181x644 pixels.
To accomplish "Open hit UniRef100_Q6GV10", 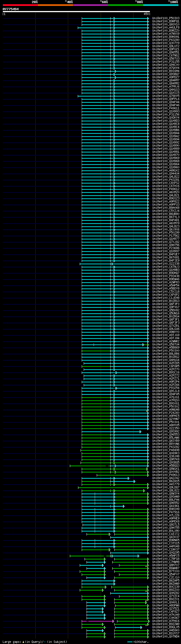I will pos(166,24).
